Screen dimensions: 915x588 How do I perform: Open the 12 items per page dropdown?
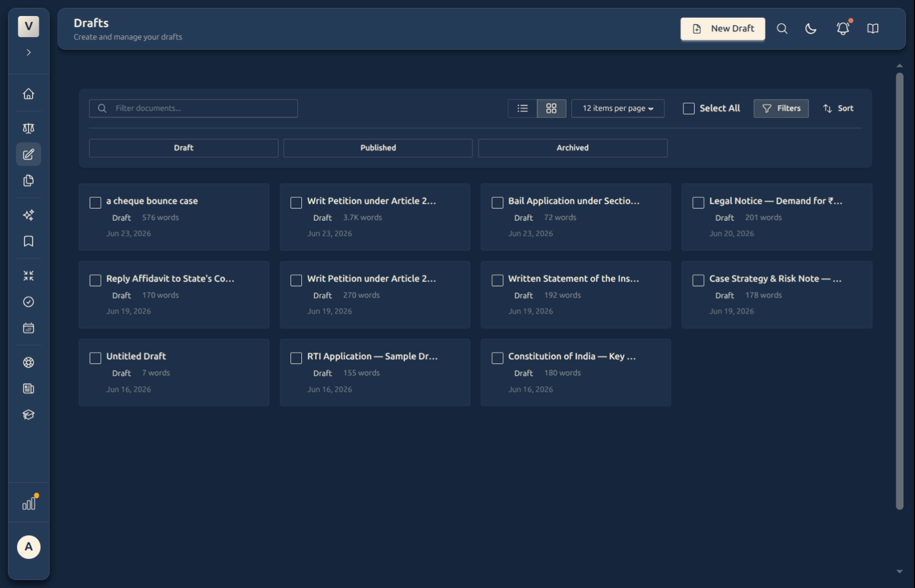click(x=618, y=109)
